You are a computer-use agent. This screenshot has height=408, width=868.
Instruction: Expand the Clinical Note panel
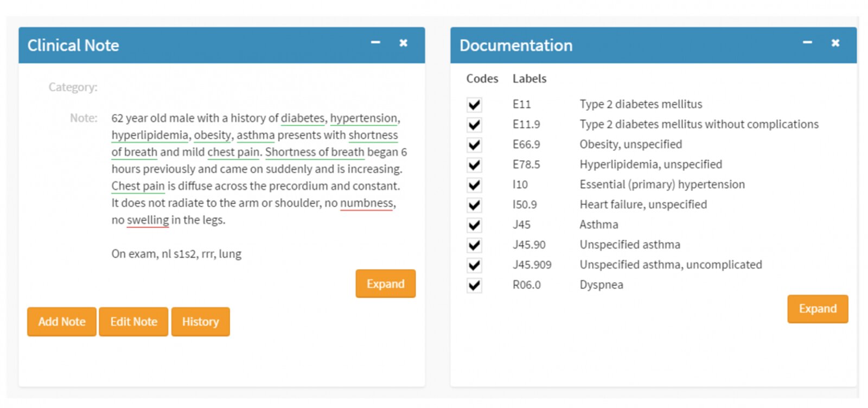[x=385, y=284]
